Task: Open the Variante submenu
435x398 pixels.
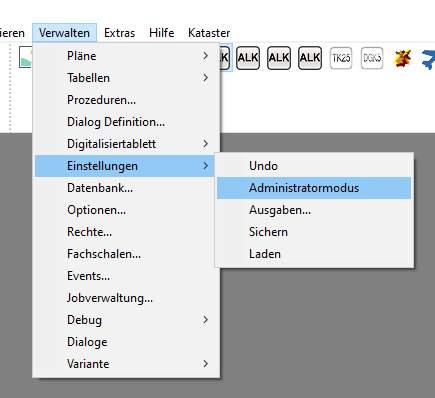Action: [x=126, y=364]
